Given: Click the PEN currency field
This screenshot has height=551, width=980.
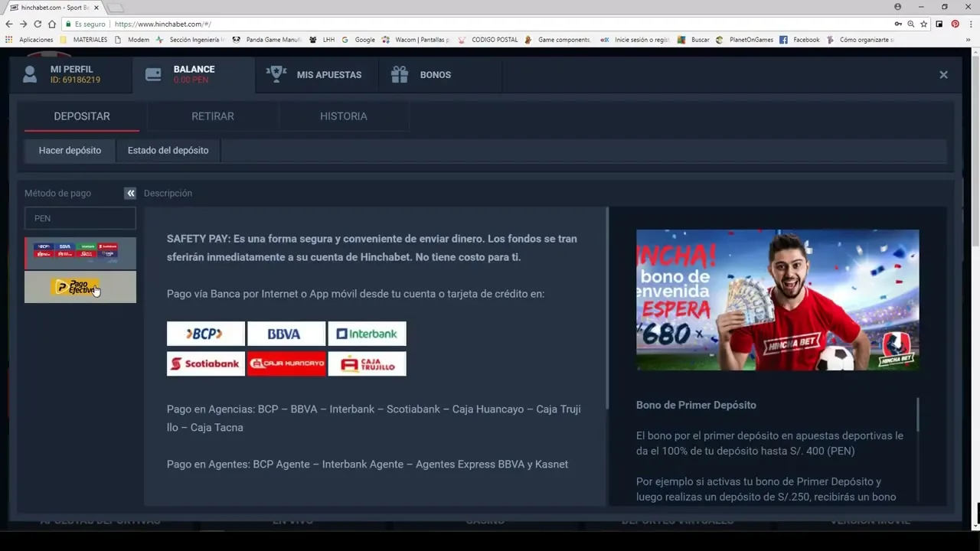Looking at the screenshot, I should coord(80,218).
